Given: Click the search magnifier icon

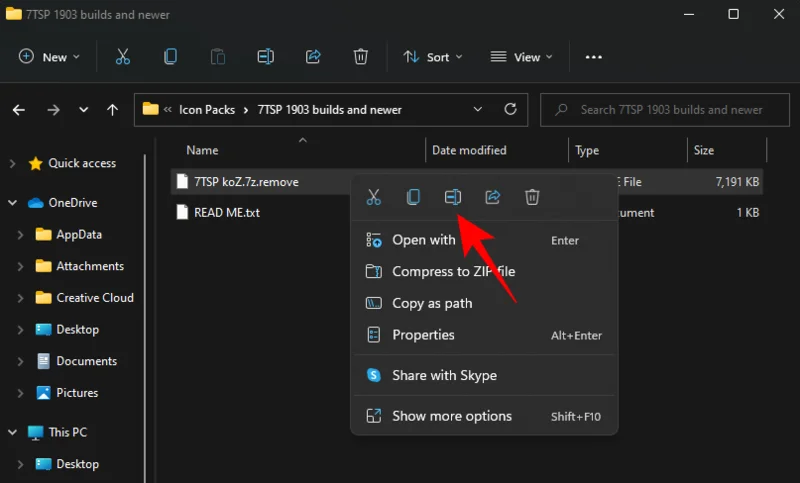Looking at the screenshot, I should (561, 110).
